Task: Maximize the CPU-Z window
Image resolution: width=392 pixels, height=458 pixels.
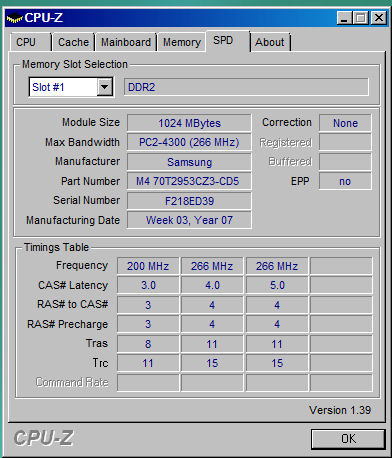Action: click(361, 18)
